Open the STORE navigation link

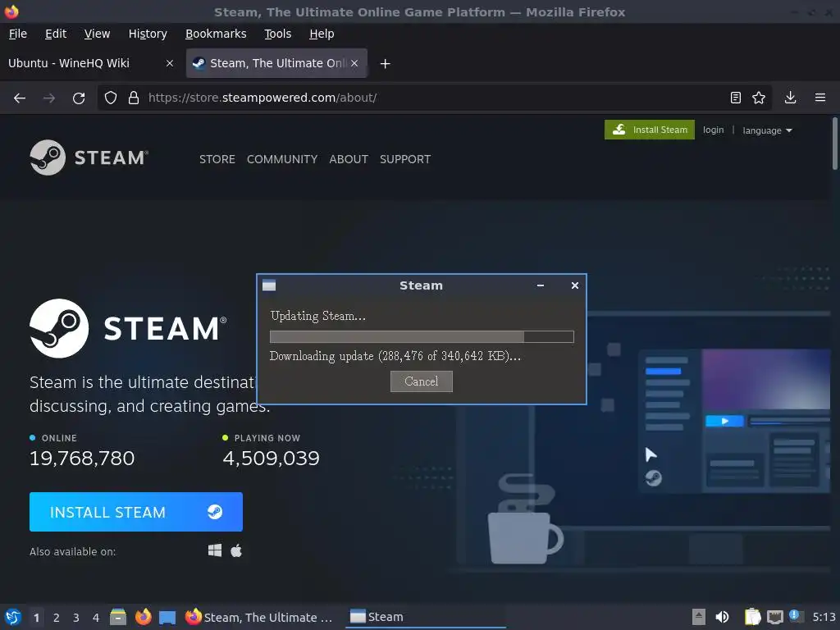(x=217, y=159)
